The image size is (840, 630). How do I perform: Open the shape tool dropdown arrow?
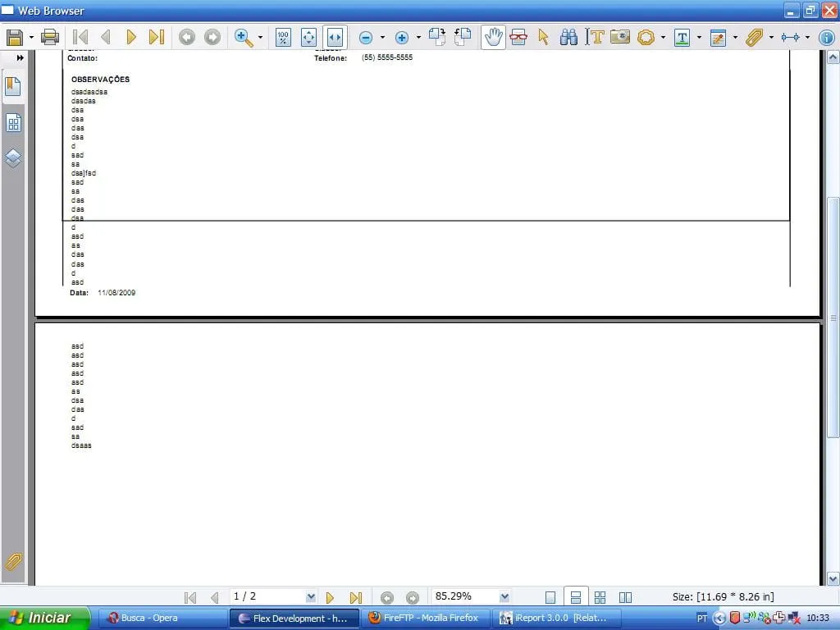[663, 38]
